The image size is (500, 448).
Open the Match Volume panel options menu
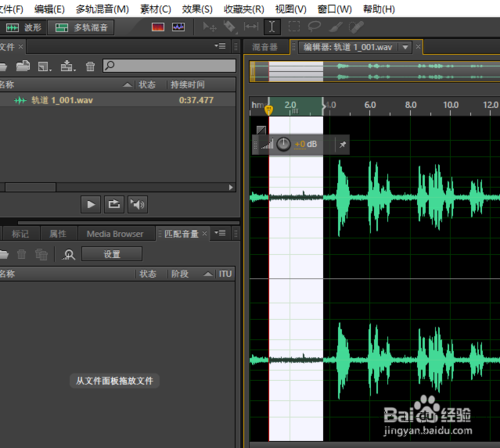(x=220, y=233)
